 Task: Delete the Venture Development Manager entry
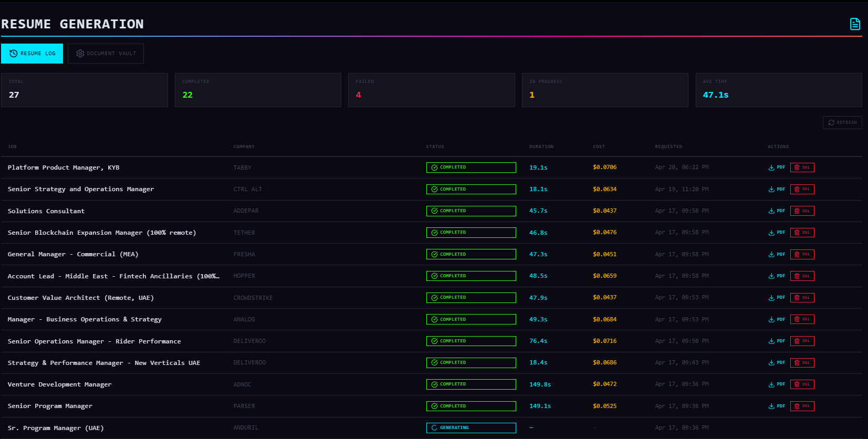[x=802, y=384]
